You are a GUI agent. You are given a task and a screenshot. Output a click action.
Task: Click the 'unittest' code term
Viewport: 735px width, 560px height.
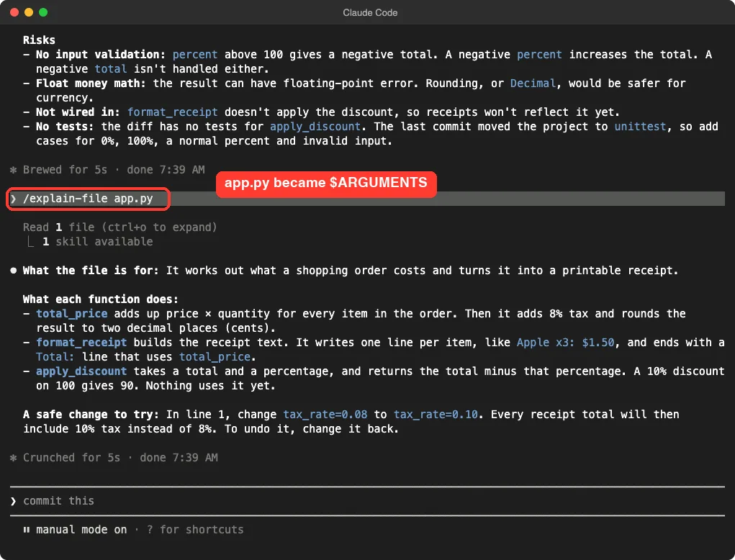coord(640,127)
